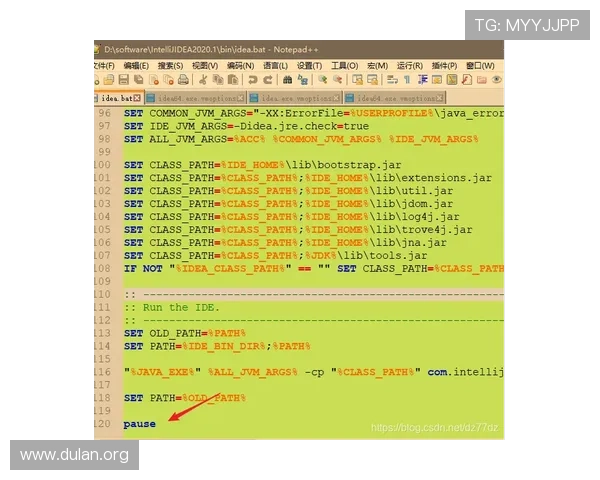600x480 pixels.
Task: Open the 宏(M) menu
Action: pos(377,66)
